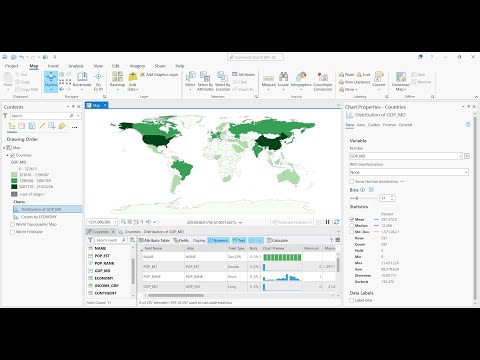Open the Basemap dropdown arrow
This screenshot has width=480, height=360.
click(x=117, y=90)
